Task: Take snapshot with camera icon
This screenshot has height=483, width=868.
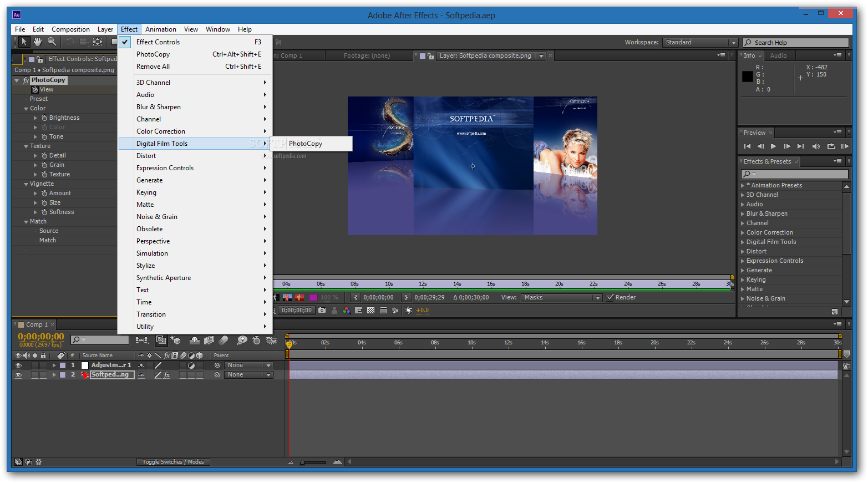Action: pos(322,311)
